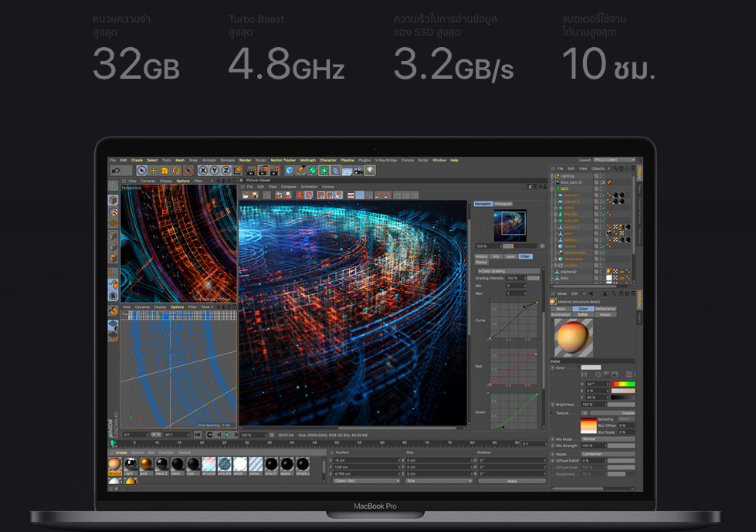The image size is (756, 532).
Task: Click the Open Image icon in Picture Viewer
Action: pyautogui.click(x=246, y=195)
